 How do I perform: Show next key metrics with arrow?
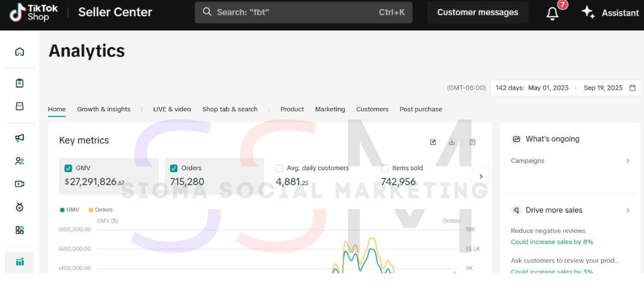click(x=481, y=176)
